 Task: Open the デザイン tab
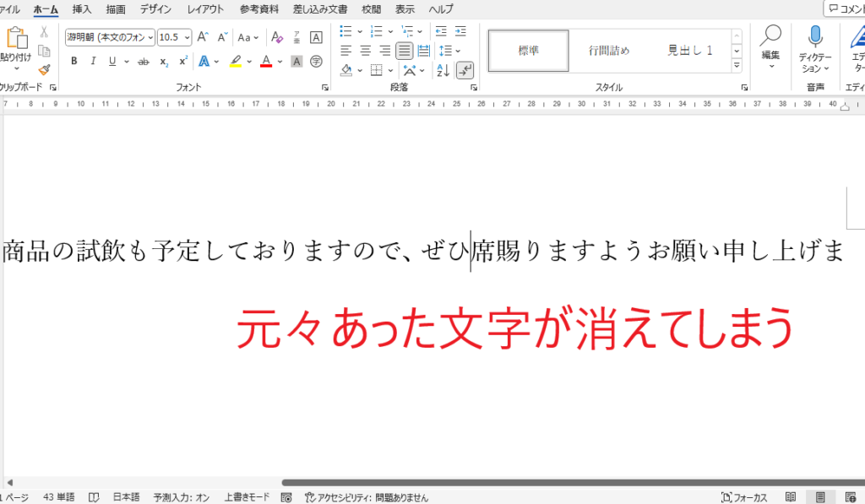pos(155,8)
